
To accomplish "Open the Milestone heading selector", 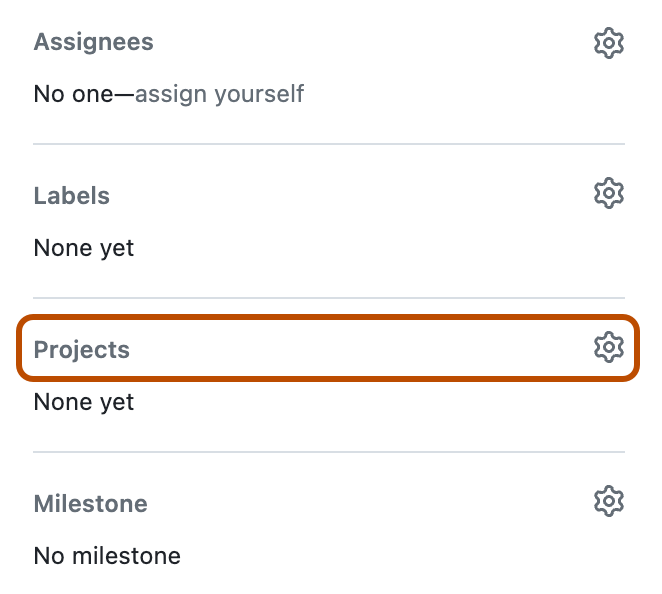I will click(x=90, y=503).
